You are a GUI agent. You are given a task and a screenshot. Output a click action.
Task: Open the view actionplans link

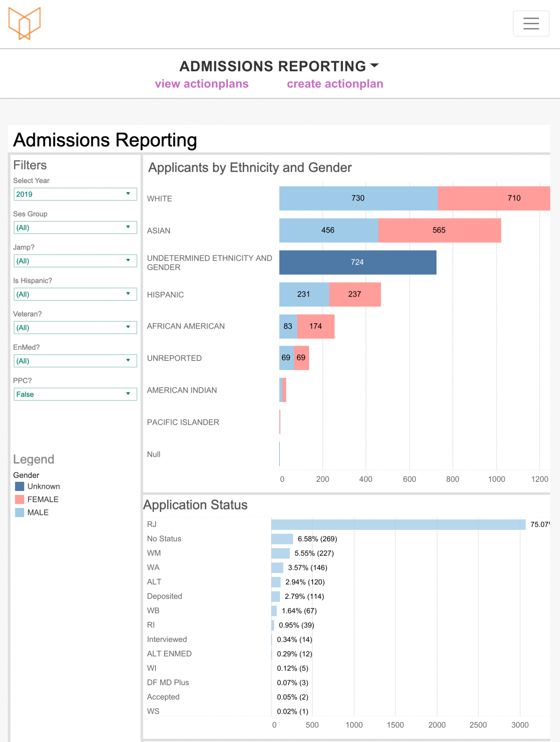[x=202, y=84]
